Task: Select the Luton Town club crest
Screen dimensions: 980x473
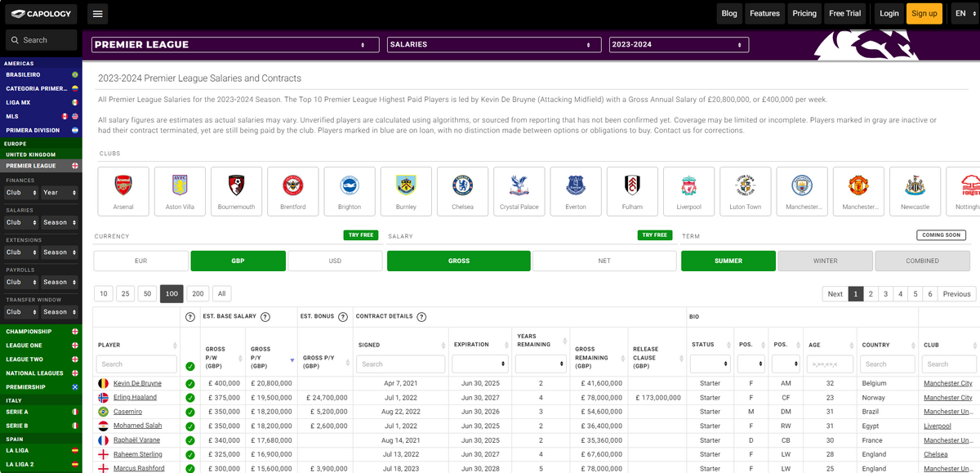Action: point(746,191)
